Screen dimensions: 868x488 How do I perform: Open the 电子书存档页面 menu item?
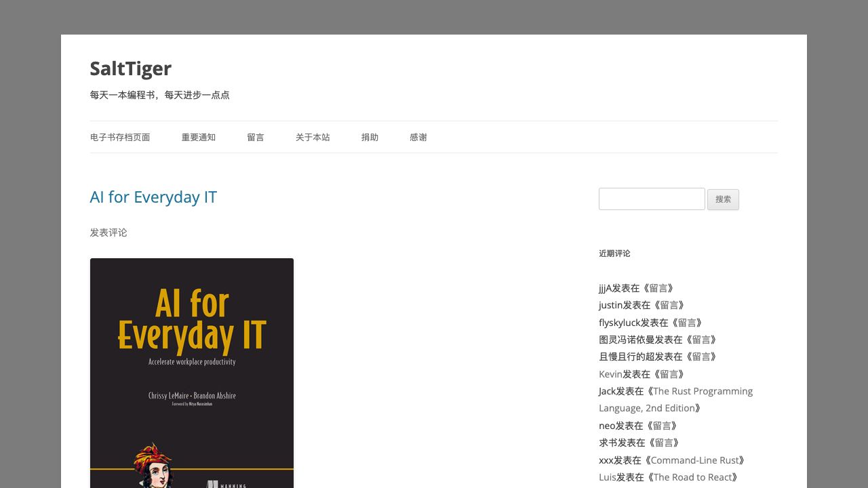point(120,138)
